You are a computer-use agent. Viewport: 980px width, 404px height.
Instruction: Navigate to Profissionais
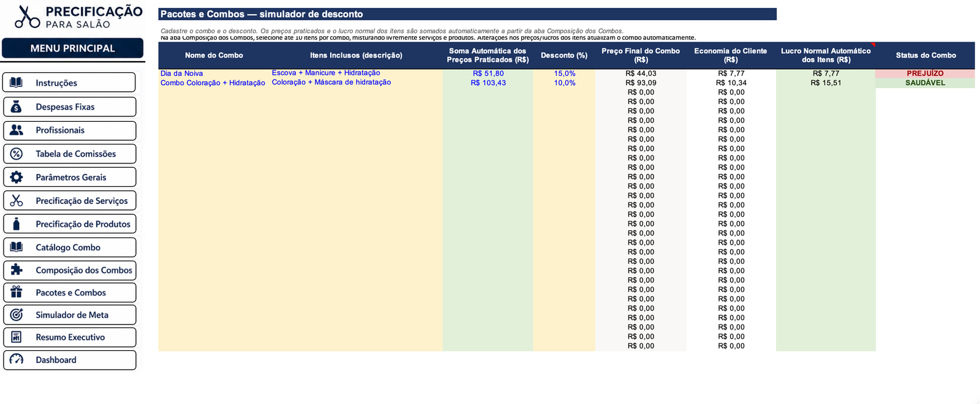click(69, 130)
